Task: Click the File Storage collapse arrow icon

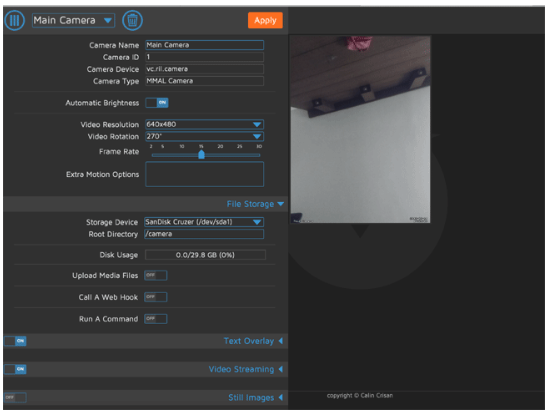Action: tap(280, 204)
